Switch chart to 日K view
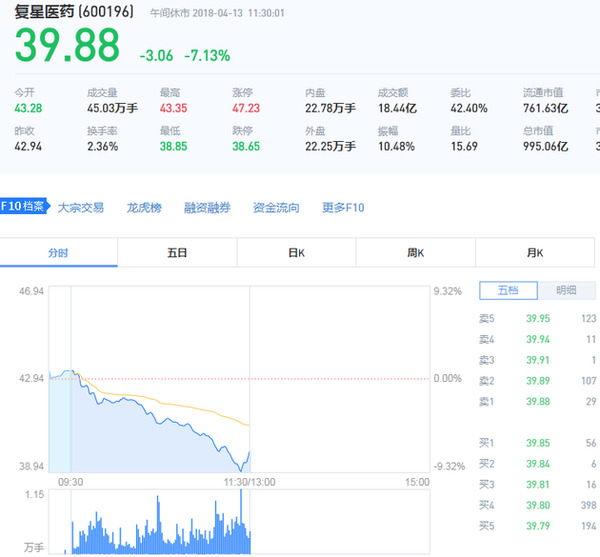 point(296,254)
